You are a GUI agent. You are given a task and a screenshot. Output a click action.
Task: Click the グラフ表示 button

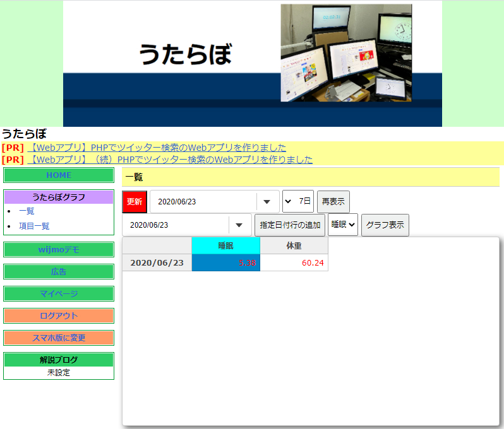(x=385, y=225)
